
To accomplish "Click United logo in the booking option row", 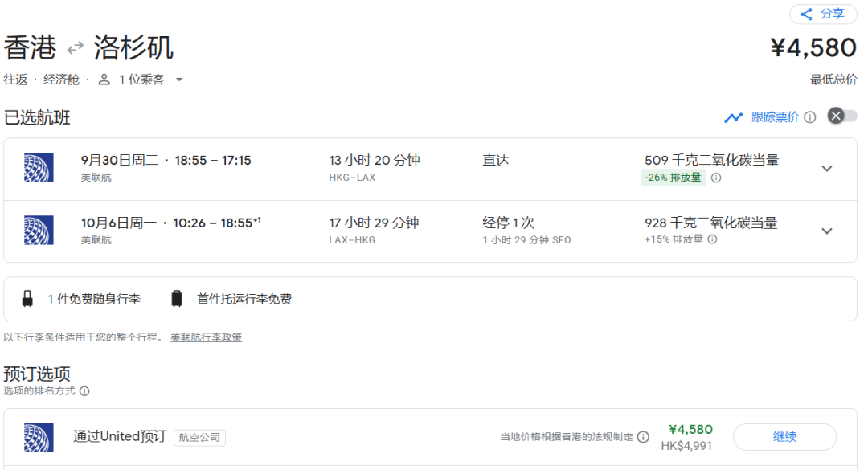I will pos(39,437).
